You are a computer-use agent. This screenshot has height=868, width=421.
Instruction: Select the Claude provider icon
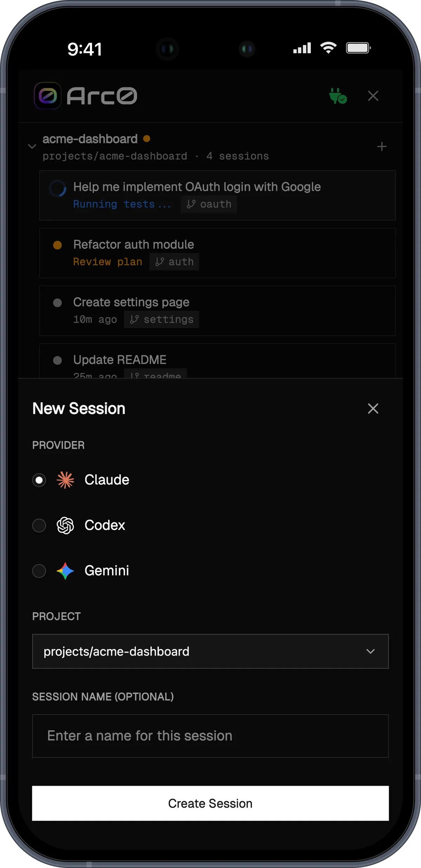tap(65, 480)
